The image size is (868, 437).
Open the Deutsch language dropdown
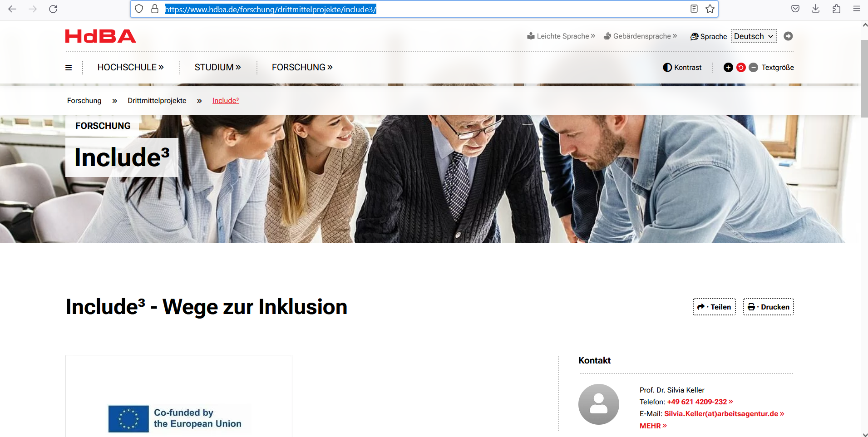(x=754, y=36)
